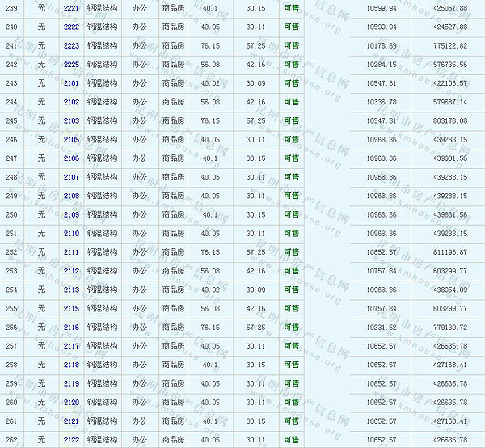
Task: Click the room 2101 link
Action: coord(71,83)
